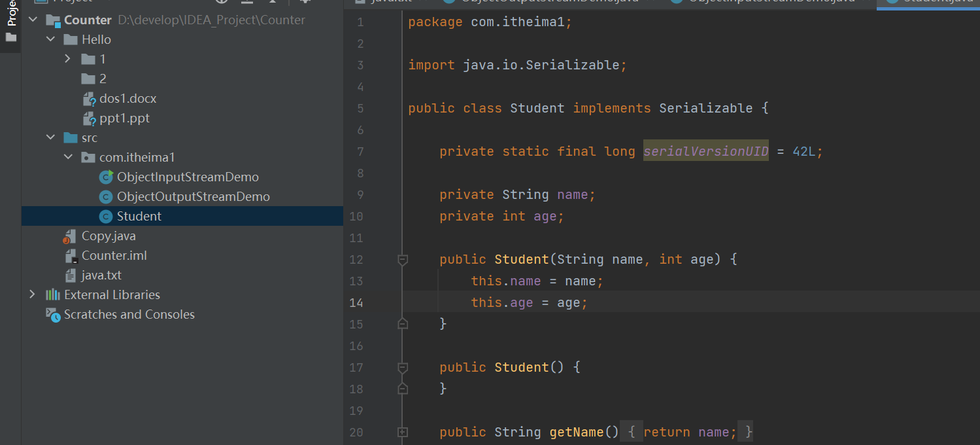
Task: Click 'private int age;' on line 10
Action: (x=502, y=217)
